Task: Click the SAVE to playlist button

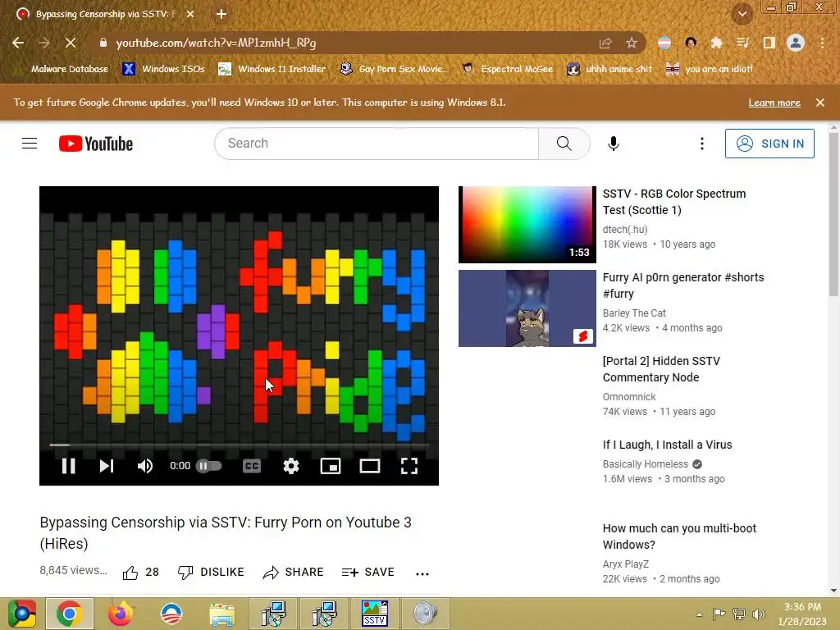Action: 368,573
